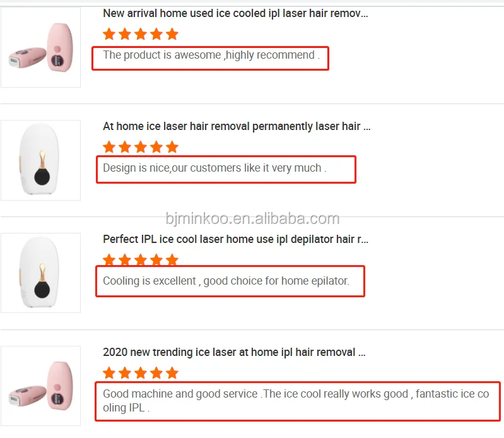Open the 'New arrival home used ice cooled' product link
The image size is (504, 438).
coord(235,13)
